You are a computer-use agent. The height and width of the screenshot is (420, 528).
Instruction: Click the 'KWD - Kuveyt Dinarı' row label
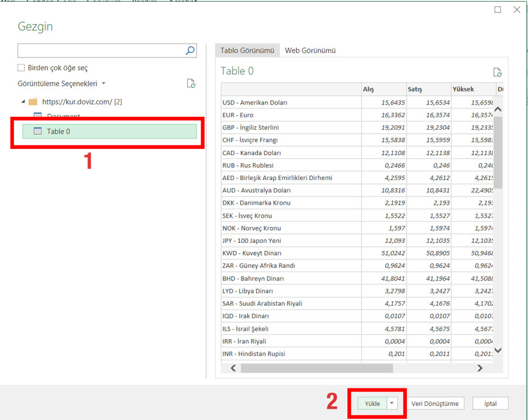click(x=252, y=253)
